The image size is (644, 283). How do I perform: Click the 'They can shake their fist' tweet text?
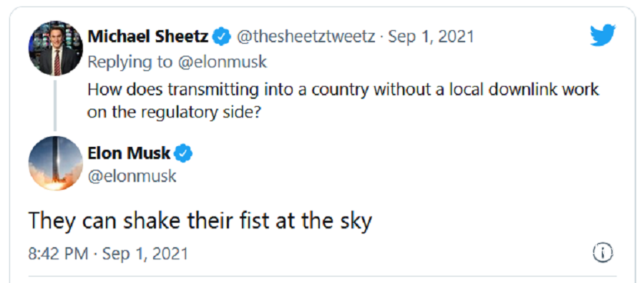[200, 221]
